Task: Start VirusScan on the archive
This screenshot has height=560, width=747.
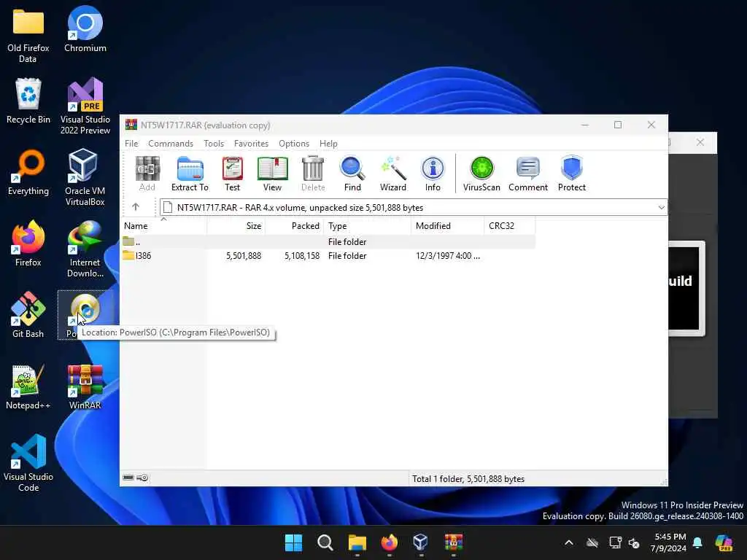Action: [x=481, y=174]
